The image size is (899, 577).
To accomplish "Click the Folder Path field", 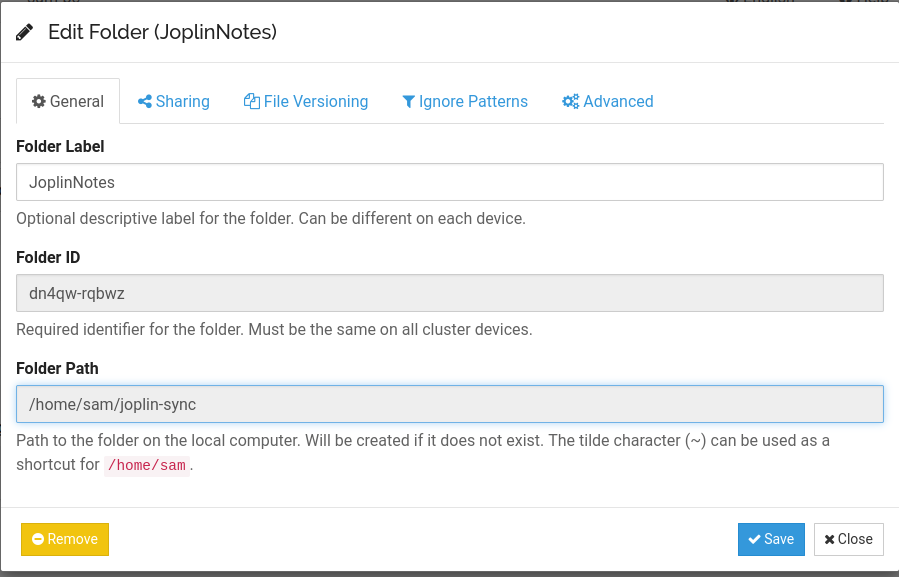I will [450, 404].
